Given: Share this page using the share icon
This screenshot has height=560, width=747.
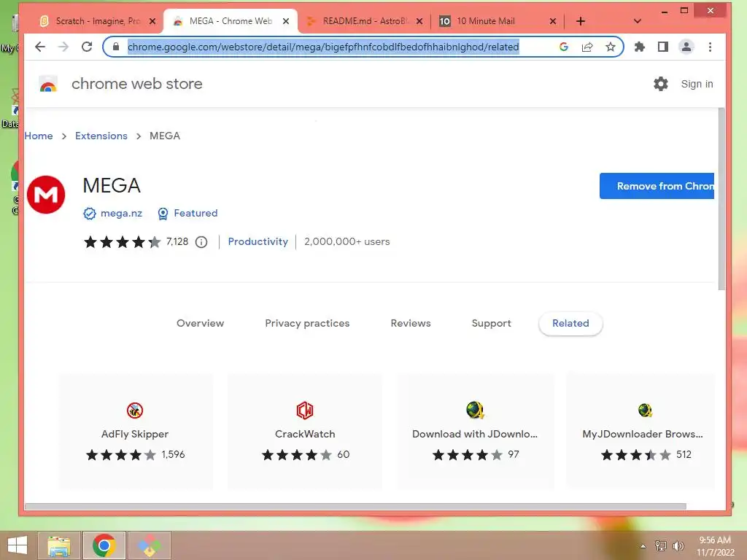Looking at the screenshot, I should (x=587, y=47).
